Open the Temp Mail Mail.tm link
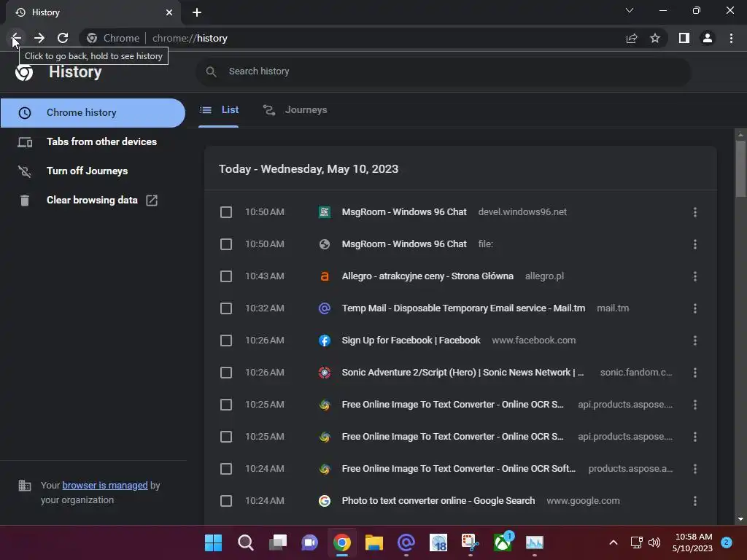The width and height of the screenshot is (747, 560). coord(463,308)
